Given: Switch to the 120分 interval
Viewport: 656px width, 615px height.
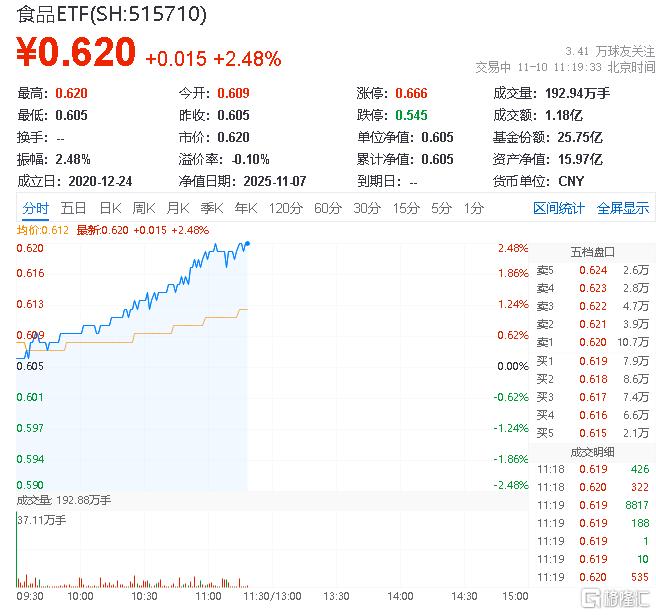Looking at the screenshot, I should click(285, 208).
